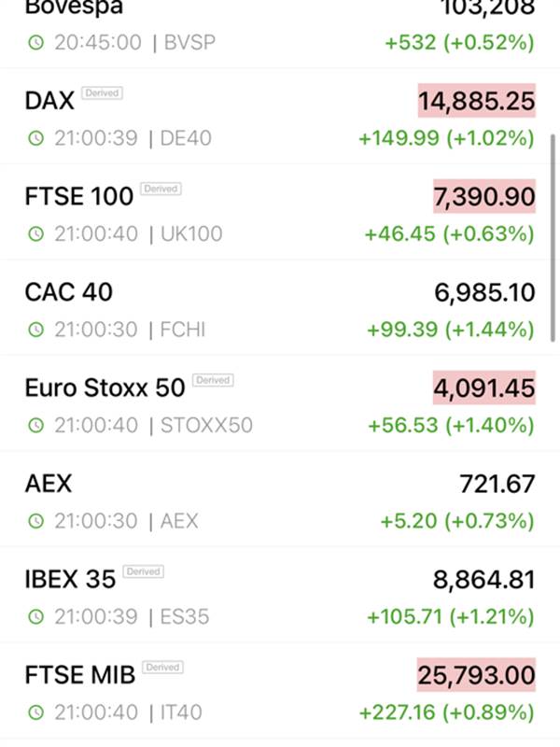
Task: Click the Euro Stoxx 50 change +56.53 (+1.40%)
Action: coord(451,426)
